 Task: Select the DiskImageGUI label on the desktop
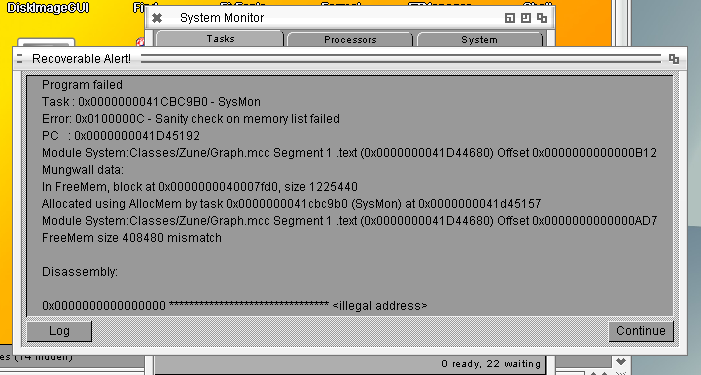coord(48,8)
